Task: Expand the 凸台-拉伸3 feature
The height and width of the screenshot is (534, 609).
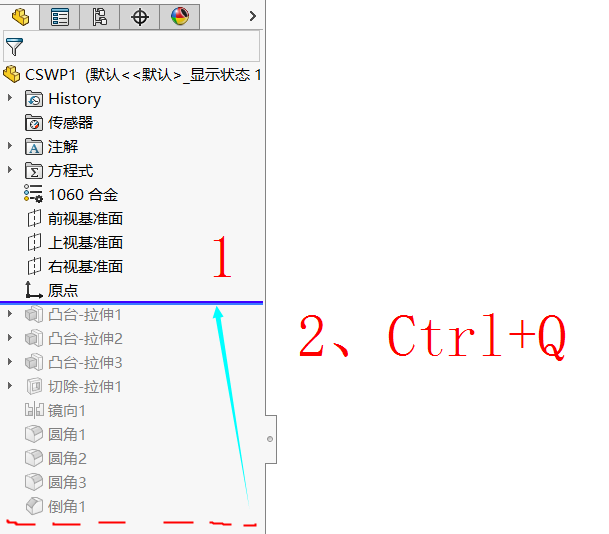Action: (x=10, y=362)
